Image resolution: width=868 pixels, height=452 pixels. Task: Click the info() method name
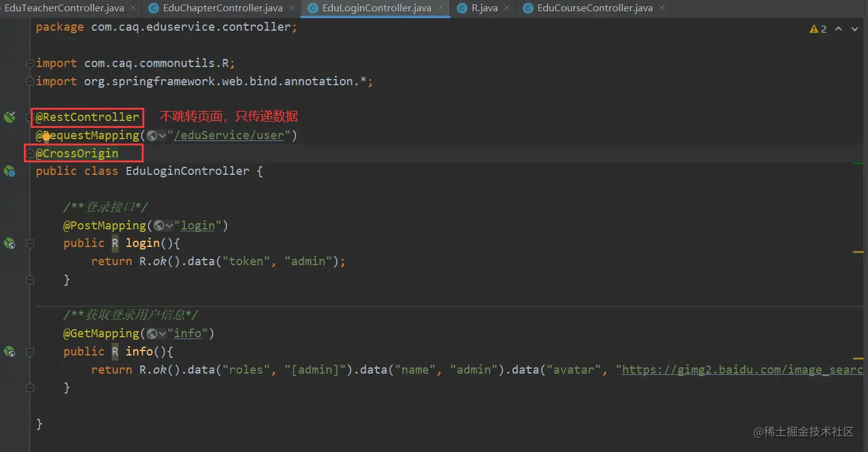click(139, 352)
